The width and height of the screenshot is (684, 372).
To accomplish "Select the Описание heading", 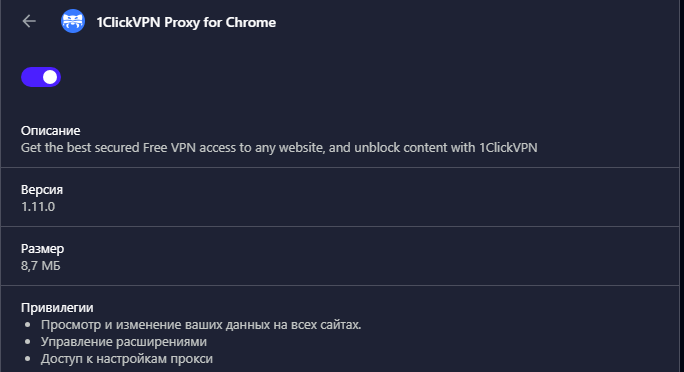I will [x=51, y=130].
